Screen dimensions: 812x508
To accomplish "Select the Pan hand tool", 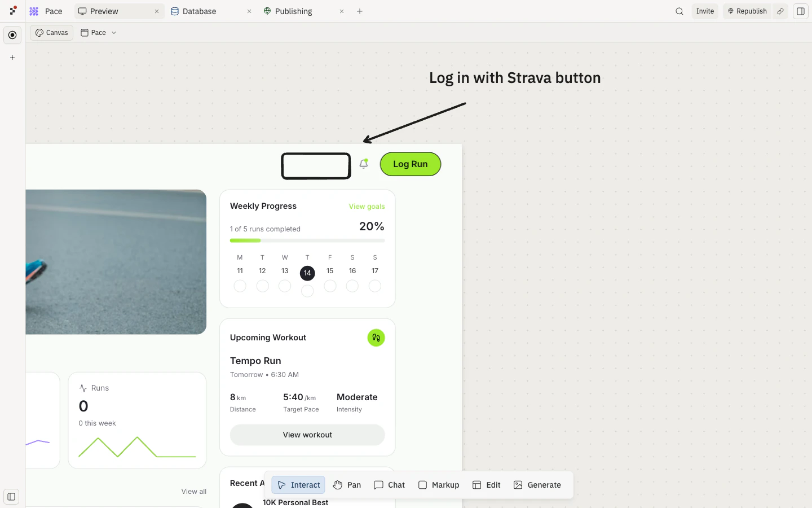I will 347,485.
